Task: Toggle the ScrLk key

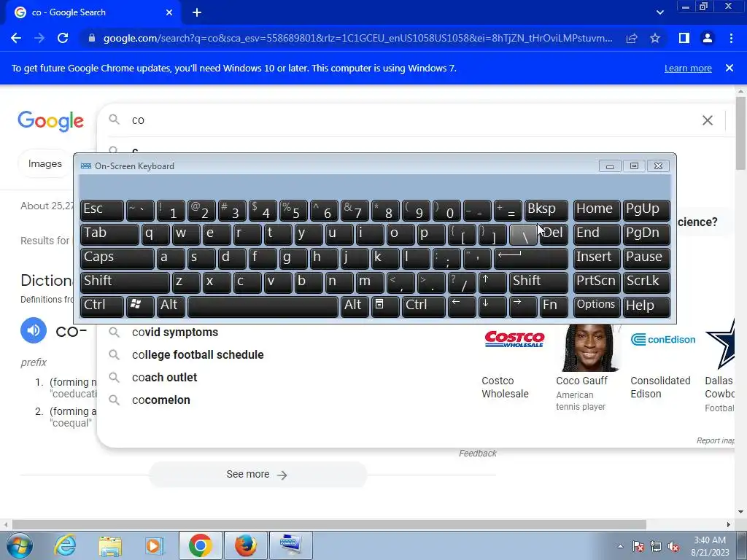Action: coord(646,282)
